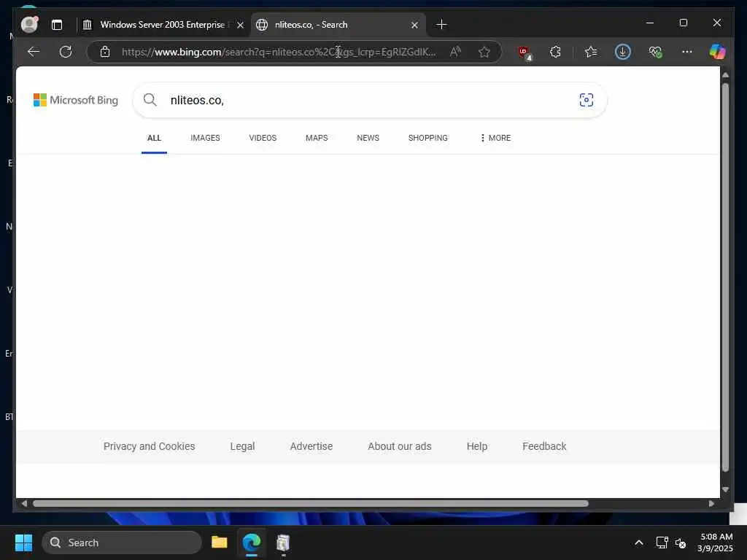The width and height of the screenshot is (747, 560).
Task: Open File Explorer from taskbar
Action: tap(219, 542)
